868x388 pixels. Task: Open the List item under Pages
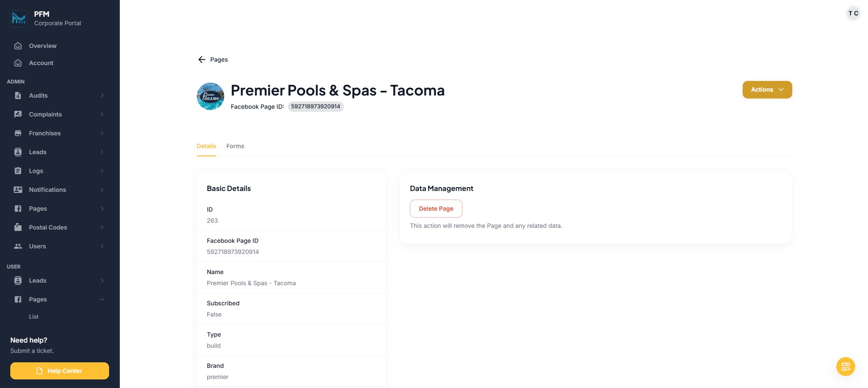[x=34, y=316]
